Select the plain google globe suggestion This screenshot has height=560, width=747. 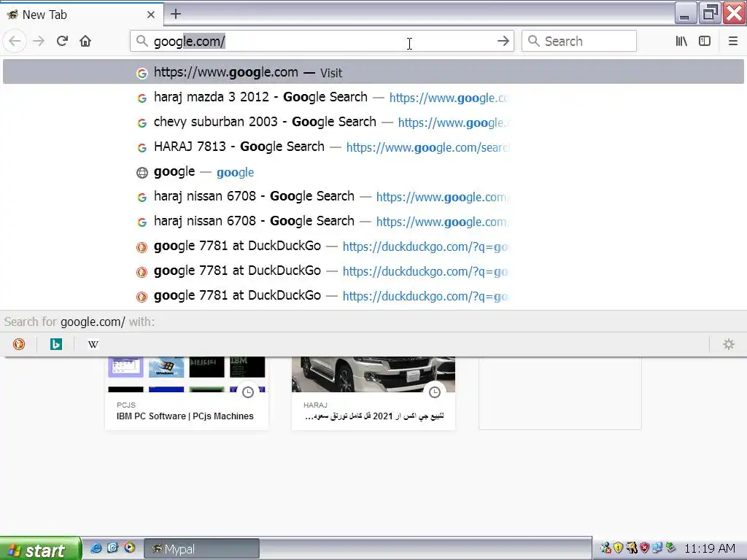click(373, 171)
